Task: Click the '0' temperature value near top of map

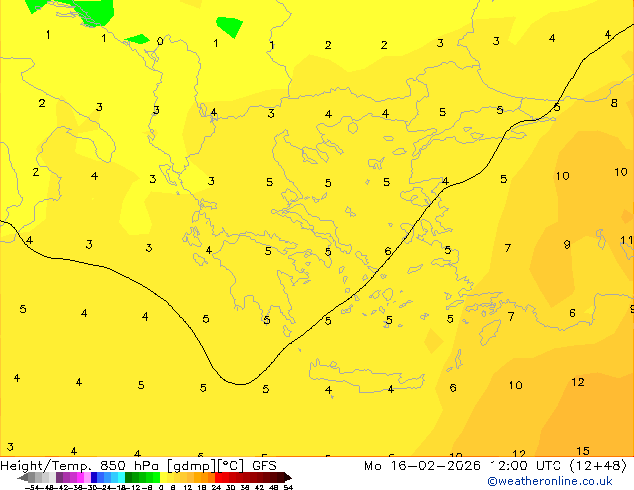Action: 160,41
